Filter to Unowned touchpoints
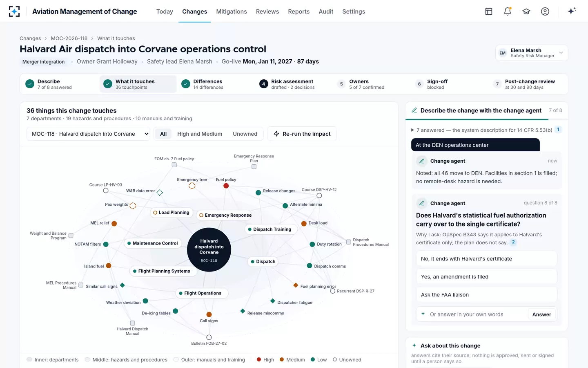The width and height of the screenshot is (588, 368). tap(245, 134)
